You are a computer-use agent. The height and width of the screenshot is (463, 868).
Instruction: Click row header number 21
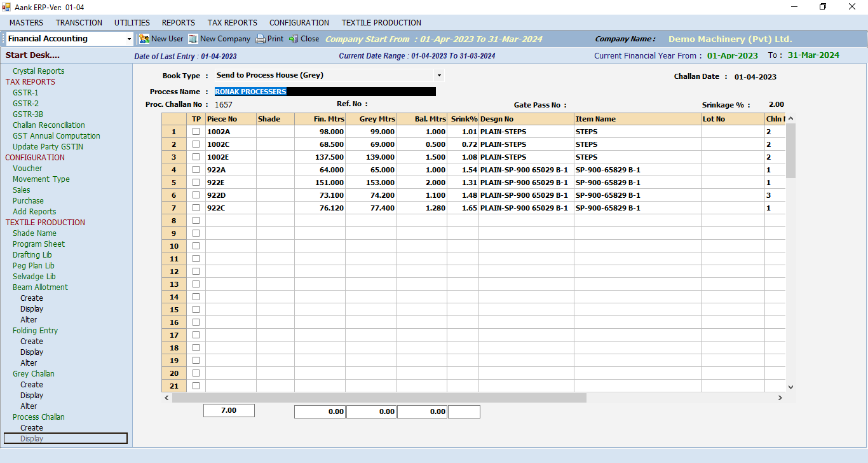[x=174, y=386]
